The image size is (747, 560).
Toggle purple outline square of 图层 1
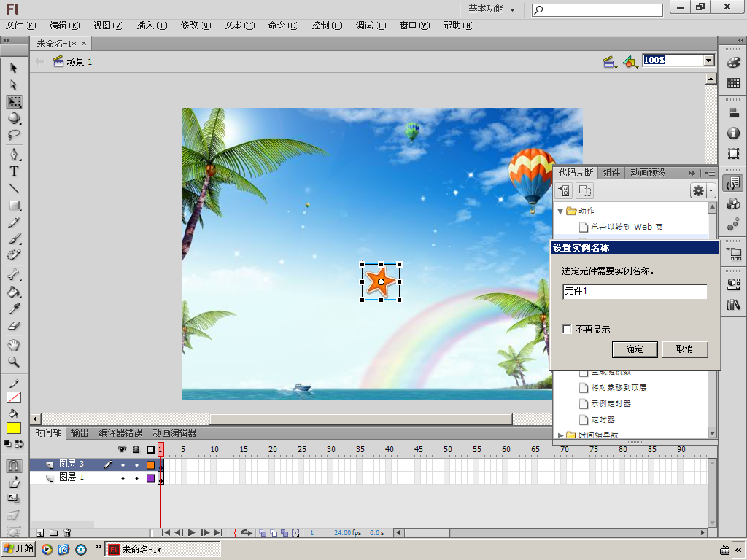(150, 478)
